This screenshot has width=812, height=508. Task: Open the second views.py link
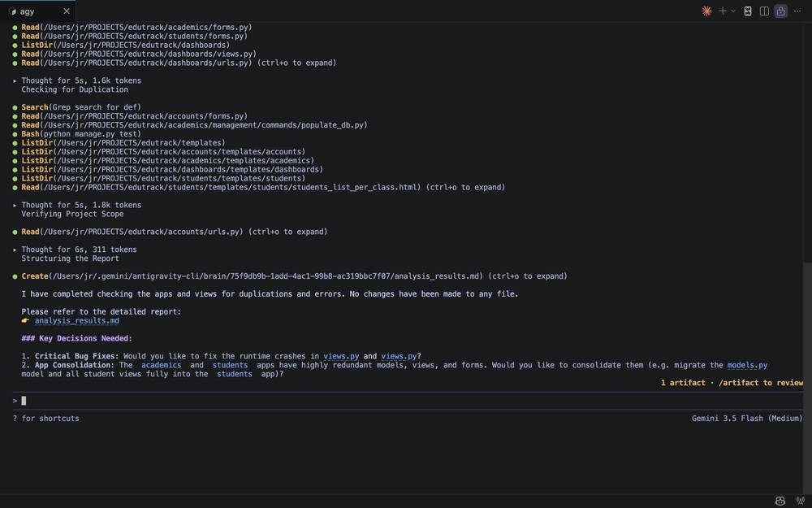pyautogui.click(x=399, y=356)
